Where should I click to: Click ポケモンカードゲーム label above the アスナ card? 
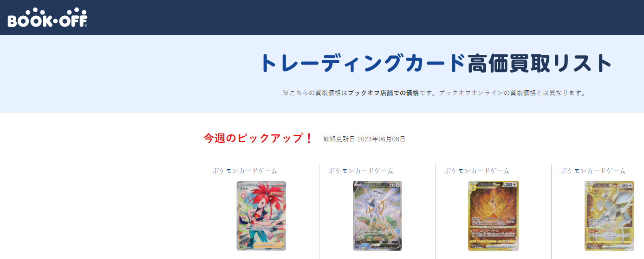click(245, 171)
